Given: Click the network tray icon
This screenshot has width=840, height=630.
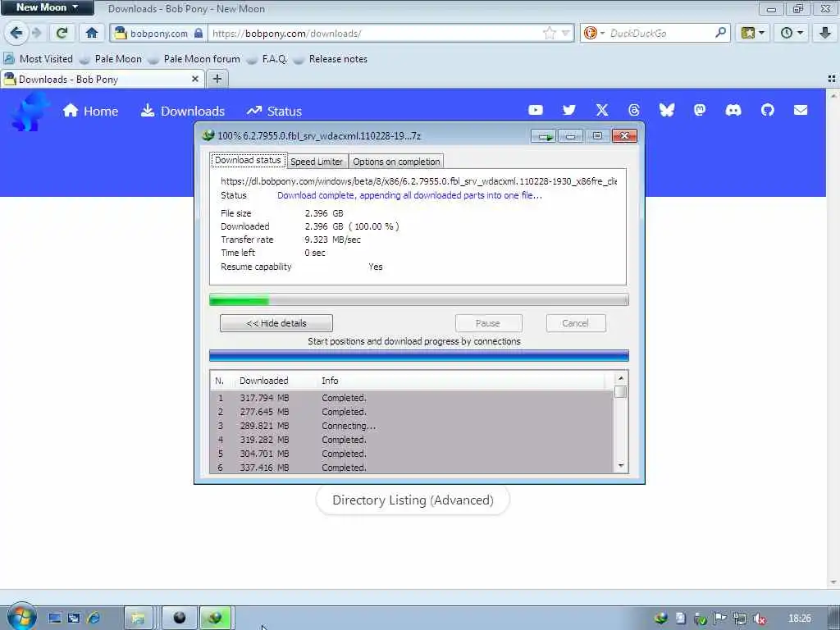Looking at the screenshot, I should click(740, 619).
